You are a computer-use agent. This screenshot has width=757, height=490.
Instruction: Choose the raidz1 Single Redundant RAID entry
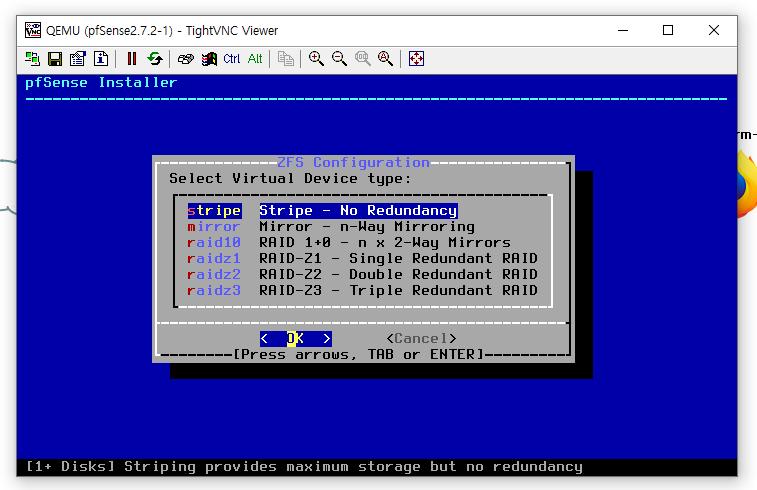[x=363, y=258]
